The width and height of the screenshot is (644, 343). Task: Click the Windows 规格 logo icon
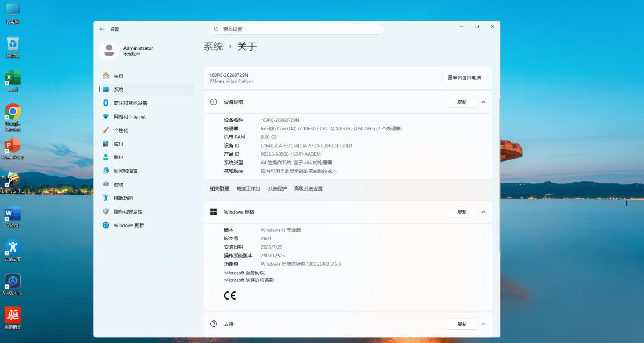(x=214, y=212)
